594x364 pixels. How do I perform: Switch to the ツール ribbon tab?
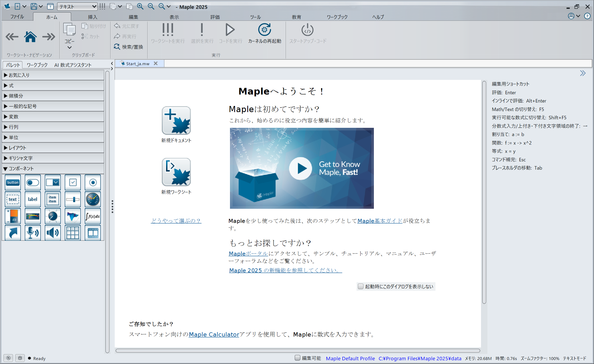(x=255, y=17)
